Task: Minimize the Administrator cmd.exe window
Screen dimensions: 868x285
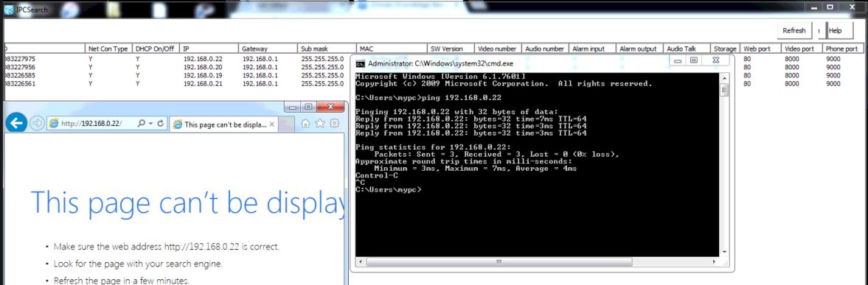Action: tap(678, 60)
